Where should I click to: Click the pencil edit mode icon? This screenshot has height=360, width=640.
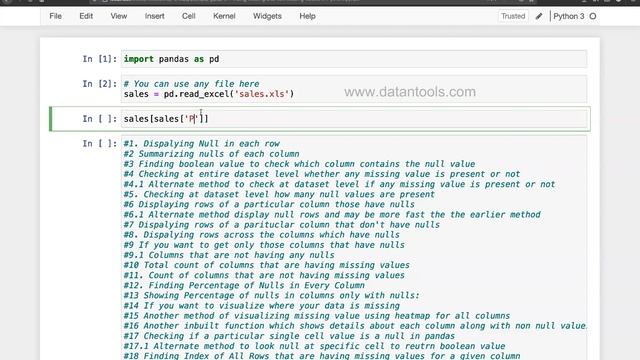[539, 16]
